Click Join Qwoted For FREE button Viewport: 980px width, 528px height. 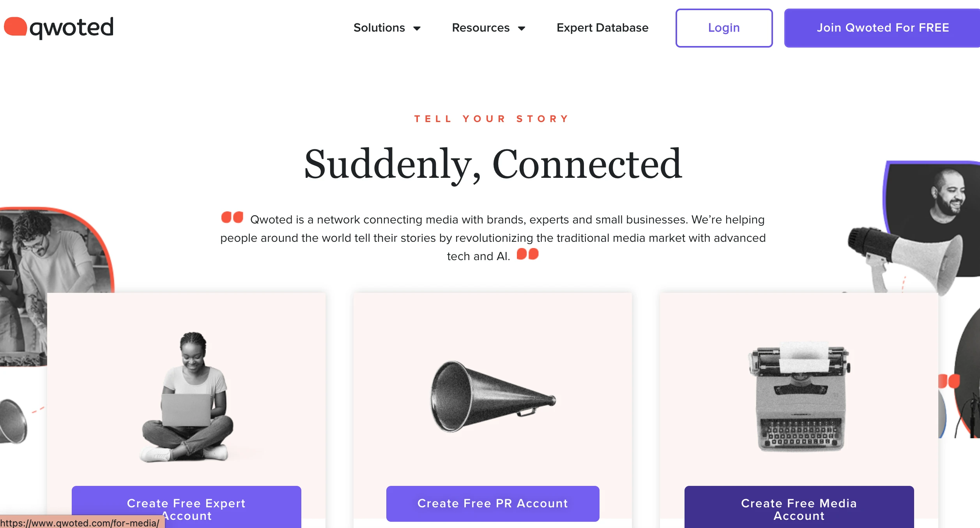pos(883,28)
